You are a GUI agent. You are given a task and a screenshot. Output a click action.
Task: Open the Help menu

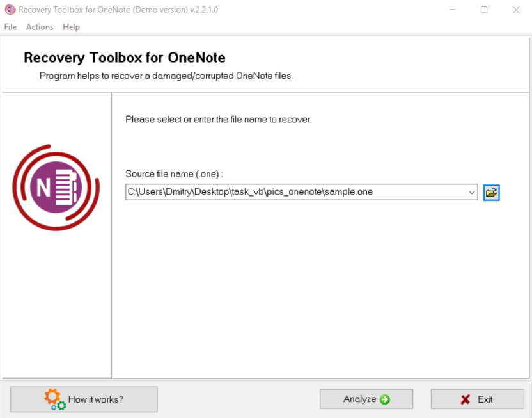point(71,27)
